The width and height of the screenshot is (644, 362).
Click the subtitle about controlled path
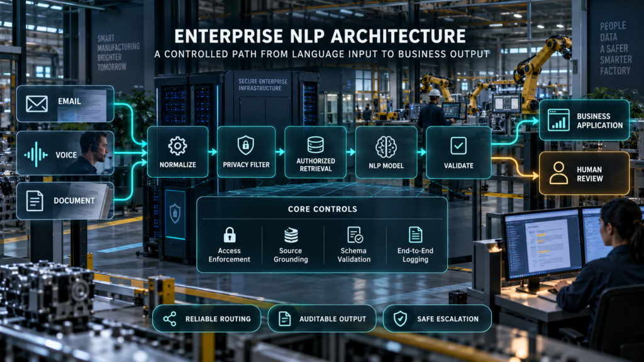[x=322, y=54]
